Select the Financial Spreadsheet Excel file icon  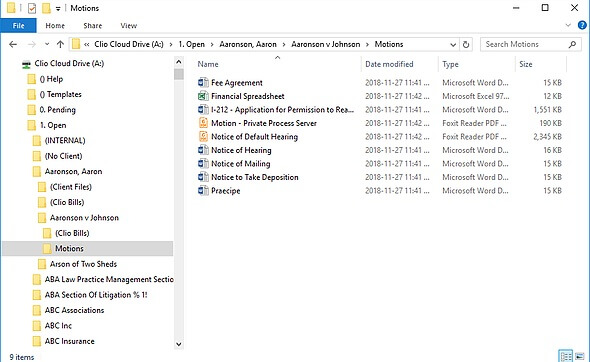pyautogui.click(x=203, y=96)
